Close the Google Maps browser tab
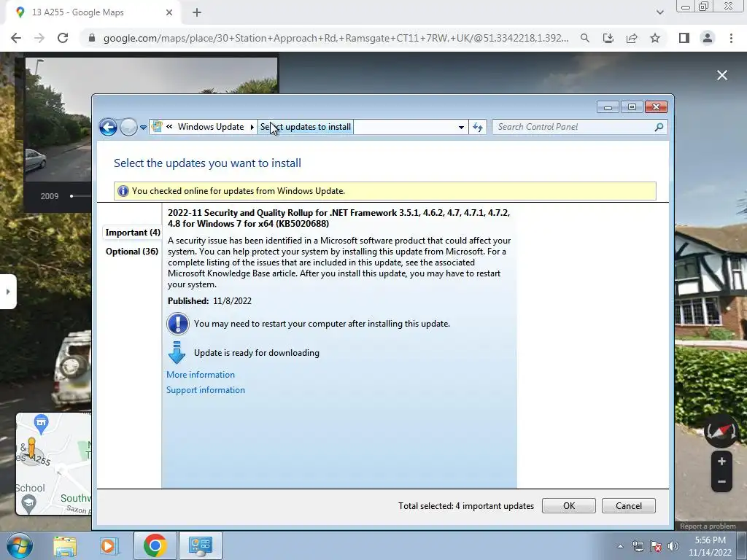 click(169, 12)
